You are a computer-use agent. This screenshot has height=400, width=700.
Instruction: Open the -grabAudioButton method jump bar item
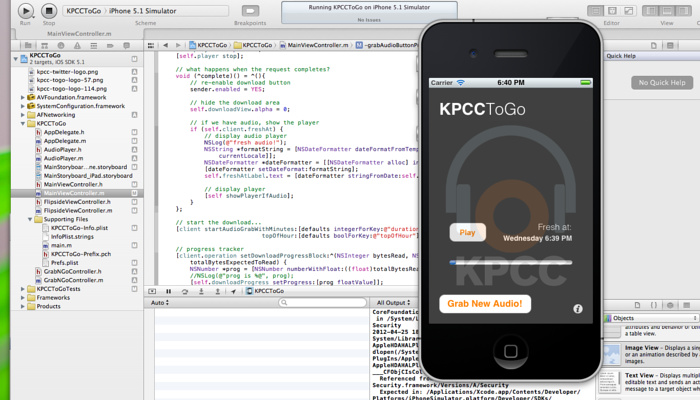tap(387, 45)
